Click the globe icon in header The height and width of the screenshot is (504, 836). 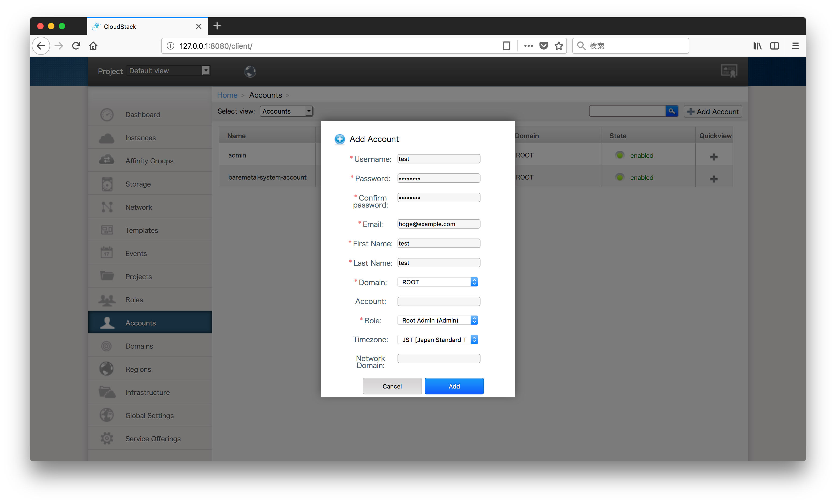coord(250,71)
